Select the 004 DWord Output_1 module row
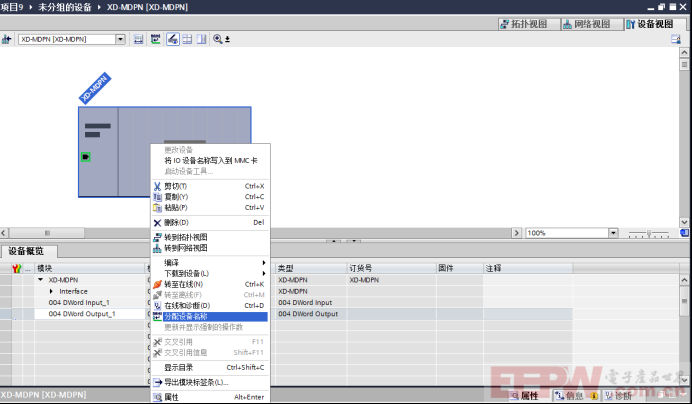This screenshot has width=692, height=404. (x=82, y=314)
